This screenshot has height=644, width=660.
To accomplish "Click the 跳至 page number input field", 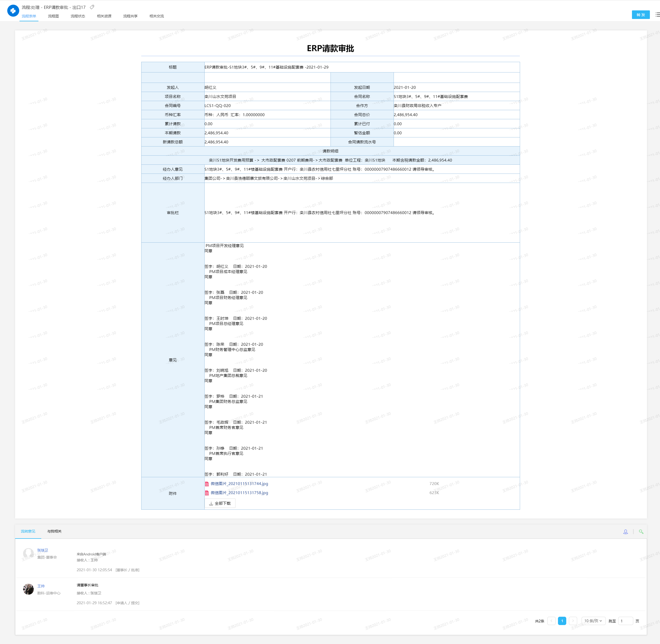I will [625, 621].
